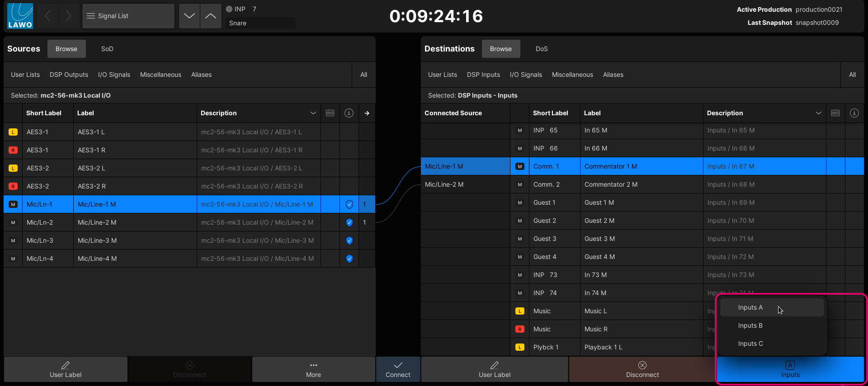Click the Sources More ellipsis button
Image resolution: width=868 pixels, height=386 pixels.
click(x=313, y=369)
